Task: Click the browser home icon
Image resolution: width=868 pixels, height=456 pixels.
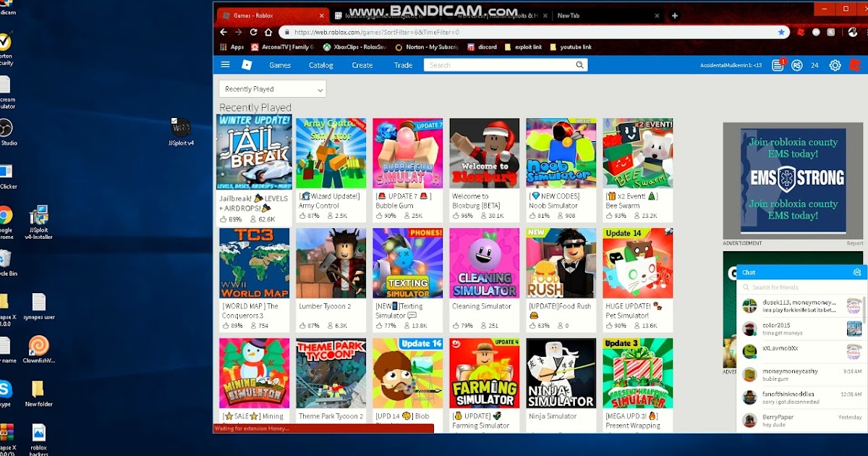Action: click(x=268, y=32)
